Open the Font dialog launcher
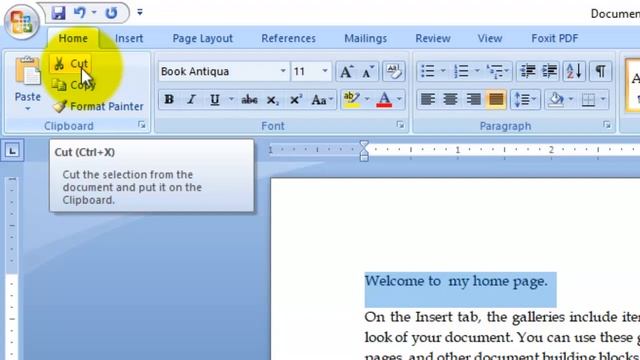Screen dimensions: 640x360 click(x=400, y=125)
